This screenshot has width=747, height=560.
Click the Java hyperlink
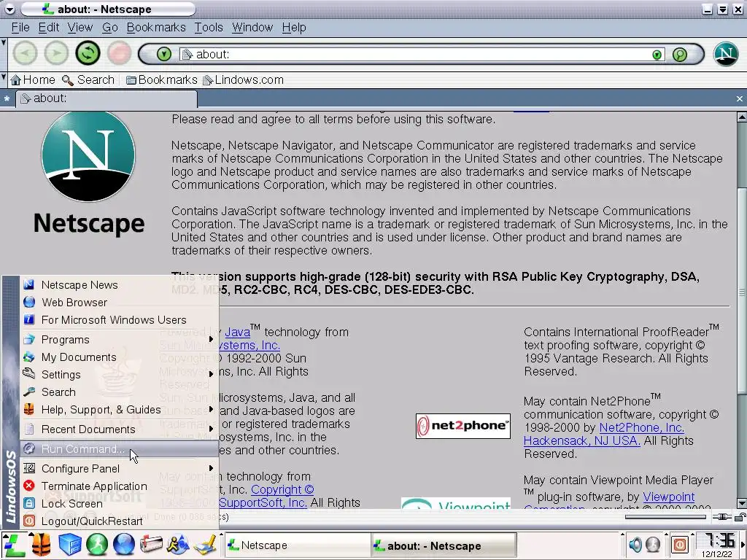(237, 332)
